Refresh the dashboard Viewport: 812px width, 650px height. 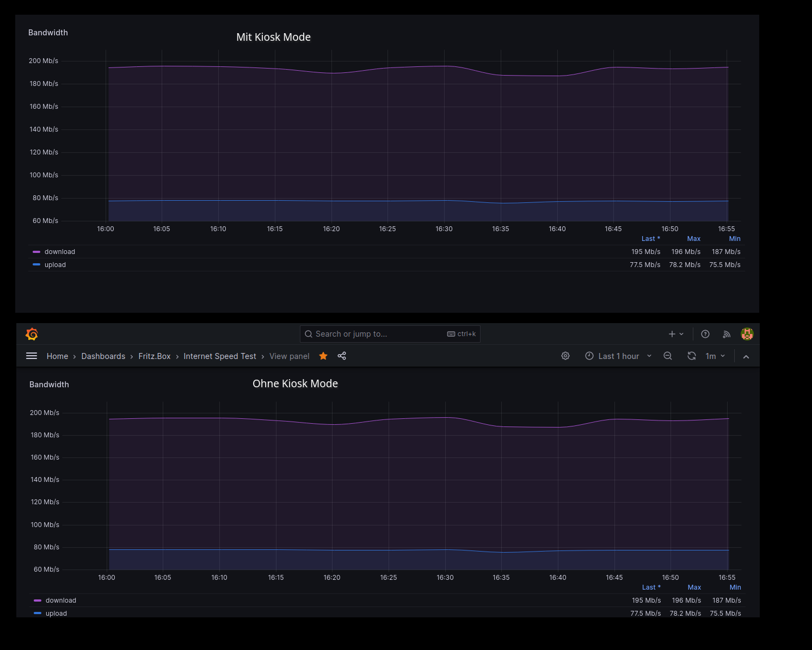point(692,356)
